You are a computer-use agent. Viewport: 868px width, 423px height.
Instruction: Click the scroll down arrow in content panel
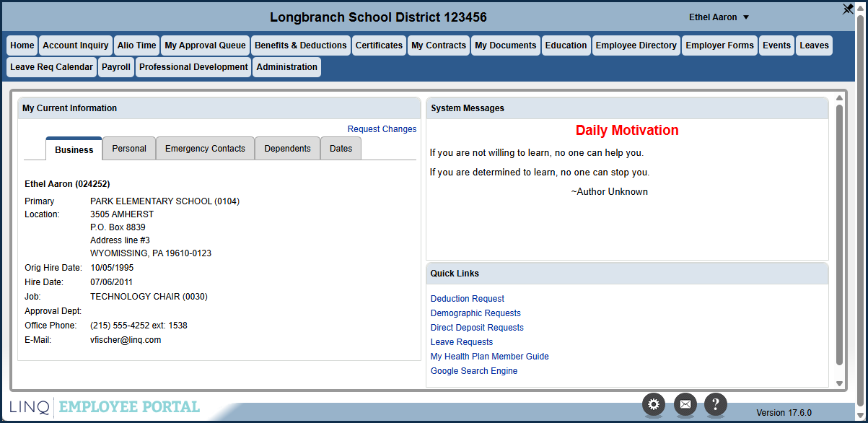839,383
